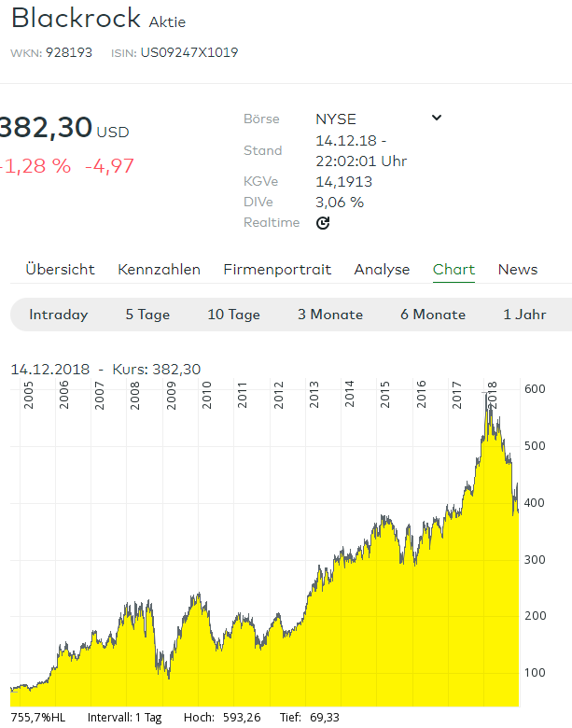Go to the Analyse tab
The width and height of the screenshot is (572, 728).
pos(382,270)
